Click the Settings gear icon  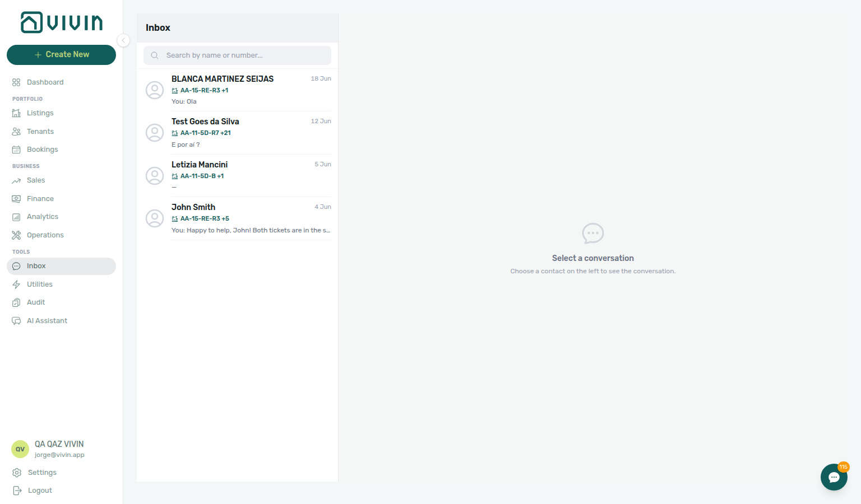point(17,473)
